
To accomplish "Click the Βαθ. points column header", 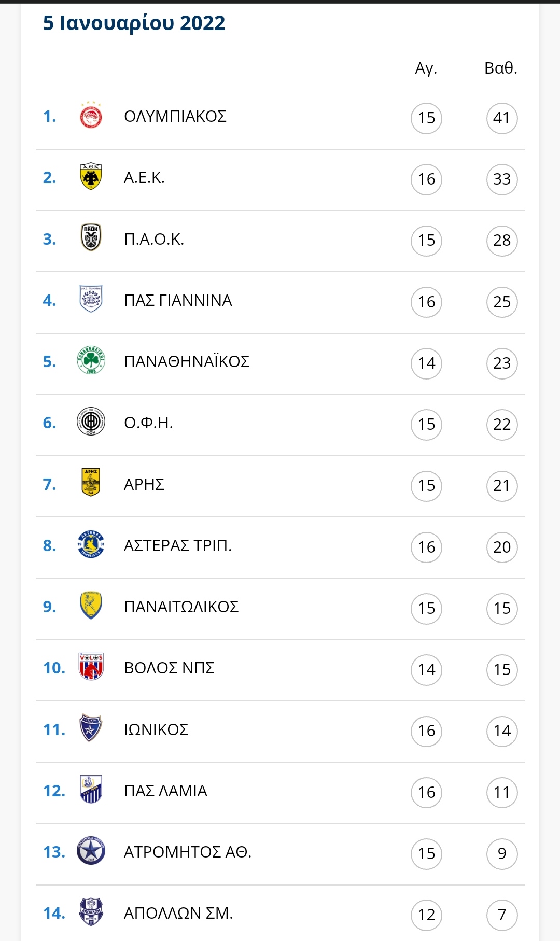I will (x=501, y=68).
